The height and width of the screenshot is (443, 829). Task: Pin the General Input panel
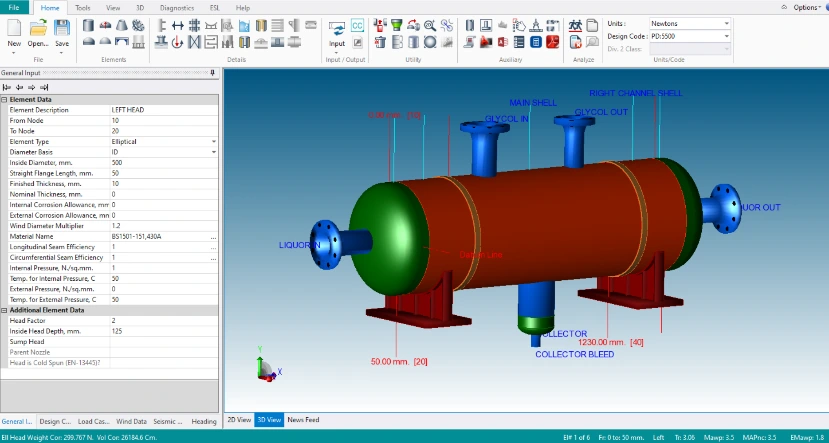211,73
